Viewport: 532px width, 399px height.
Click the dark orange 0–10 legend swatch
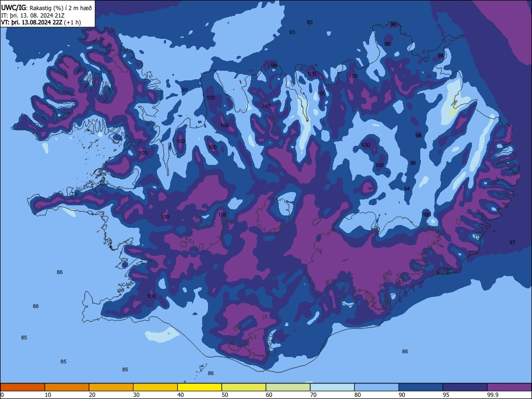pyautogui.click(x=22, y=387)
